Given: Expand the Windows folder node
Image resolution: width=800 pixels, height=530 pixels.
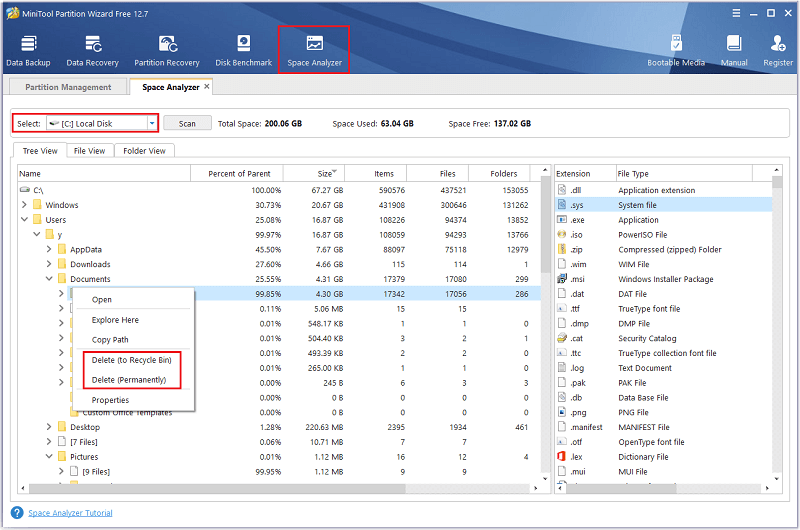Looking at the screenshot, I should pos(24,205).
